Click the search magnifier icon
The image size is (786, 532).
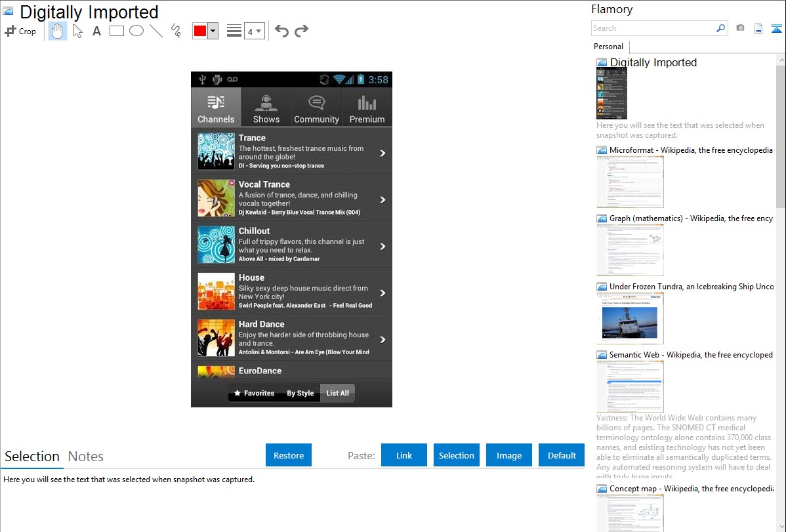tap(721, 29)
